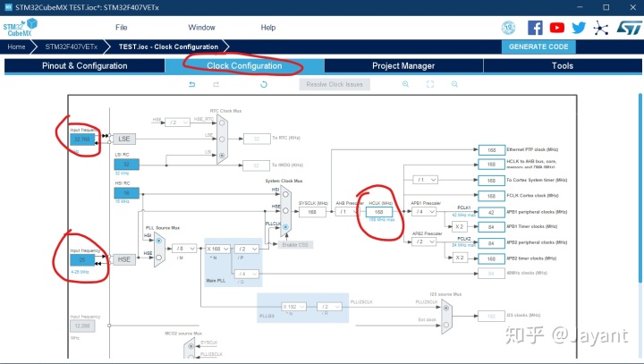Click the ST logo icon
Viewport: 644px width, 364px height.
click(629, 28)
